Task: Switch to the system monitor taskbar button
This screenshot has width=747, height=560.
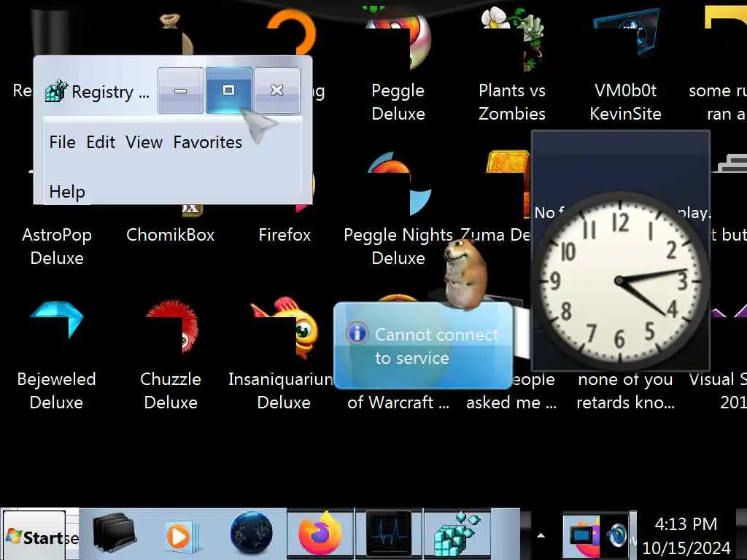Action: pos(389,534)
